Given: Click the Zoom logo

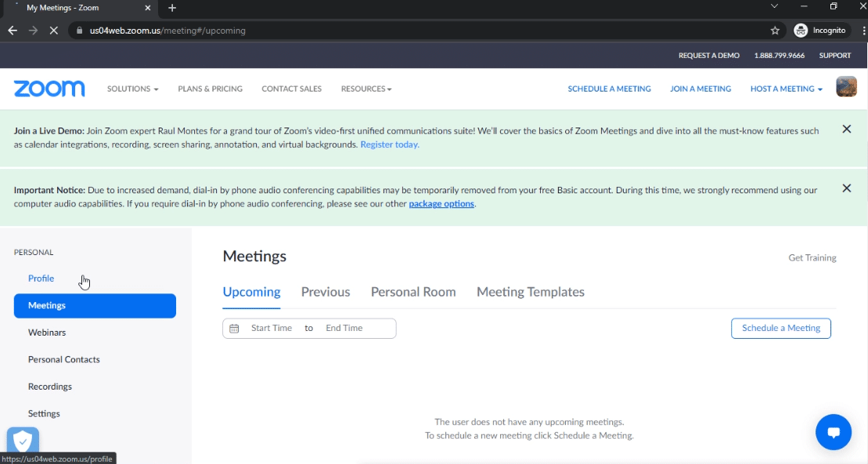Looking at the screenshot, I should 49,88.
